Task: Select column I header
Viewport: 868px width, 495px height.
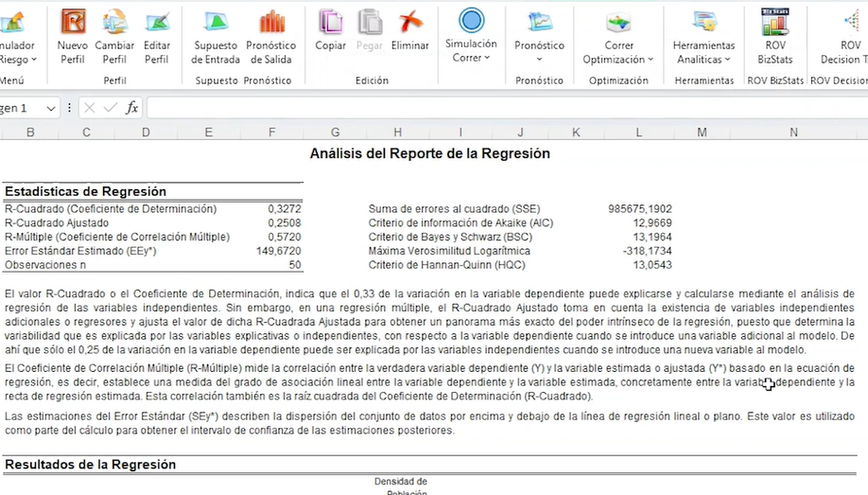Action: tap(460, 133)
